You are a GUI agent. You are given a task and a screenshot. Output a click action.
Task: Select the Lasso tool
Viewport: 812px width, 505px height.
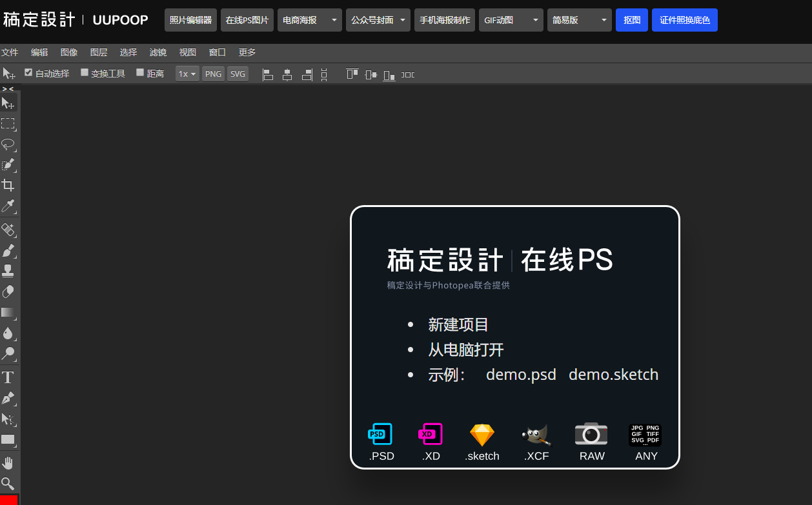(8, 144)
